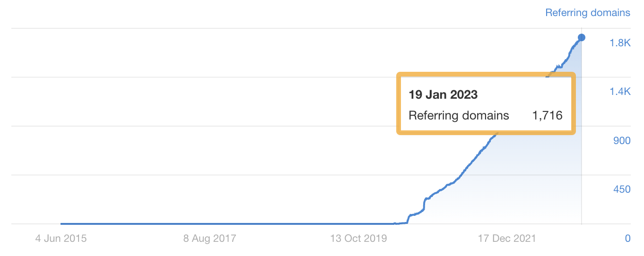Select the 8 Aug 2017 date label
The height and width of the screenshot is (256, 644).
point(209,238)
